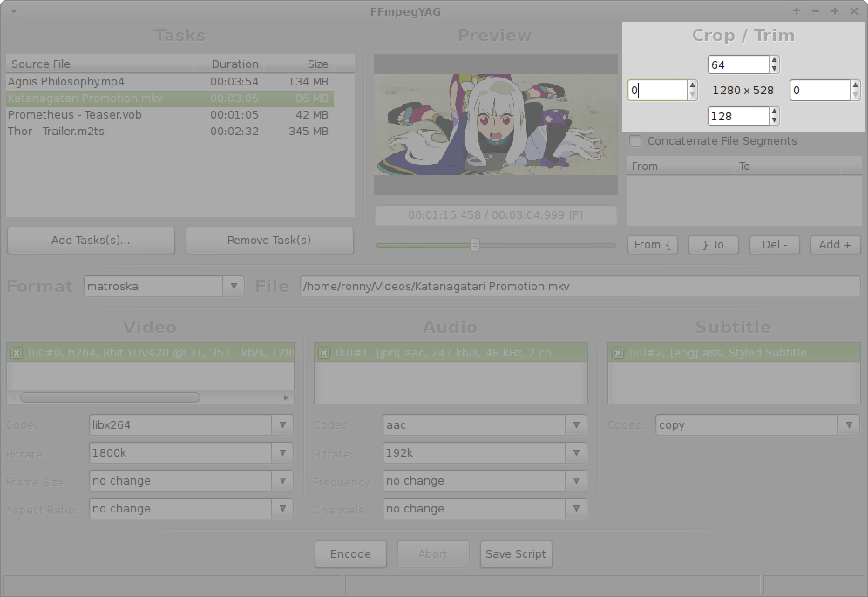The image size is (868, 597).
Task: Open Frame Size dropdown
Action: (282, 481)
